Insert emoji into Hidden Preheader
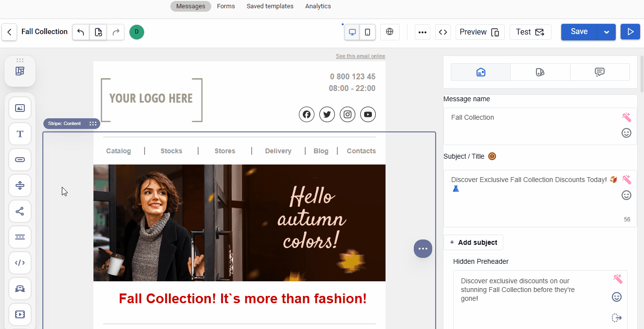 [617, 297]
